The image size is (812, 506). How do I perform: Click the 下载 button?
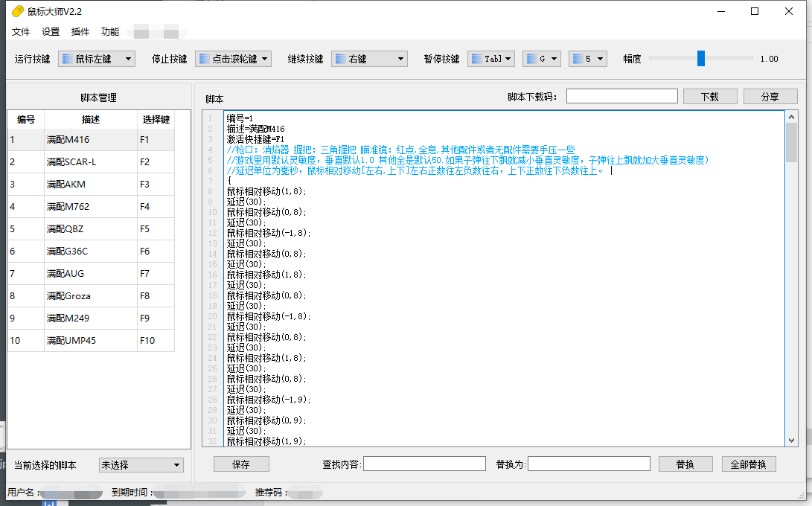(x=710, y=97)
